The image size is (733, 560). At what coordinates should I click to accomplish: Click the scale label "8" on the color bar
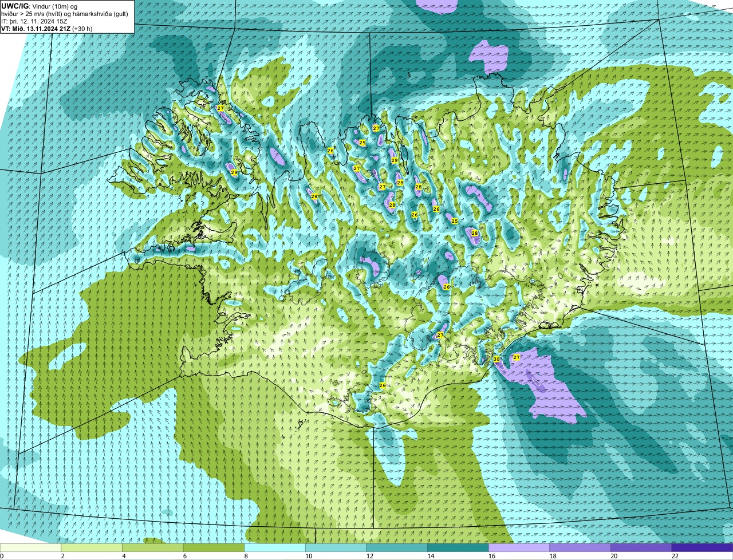click(x=246, y=556)
